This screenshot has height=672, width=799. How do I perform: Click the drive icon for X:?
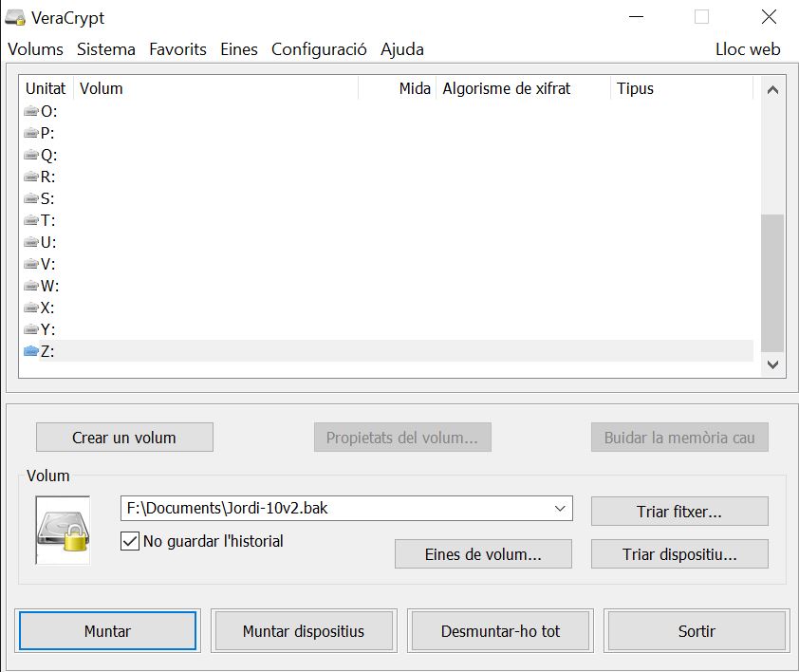point(31,308)
